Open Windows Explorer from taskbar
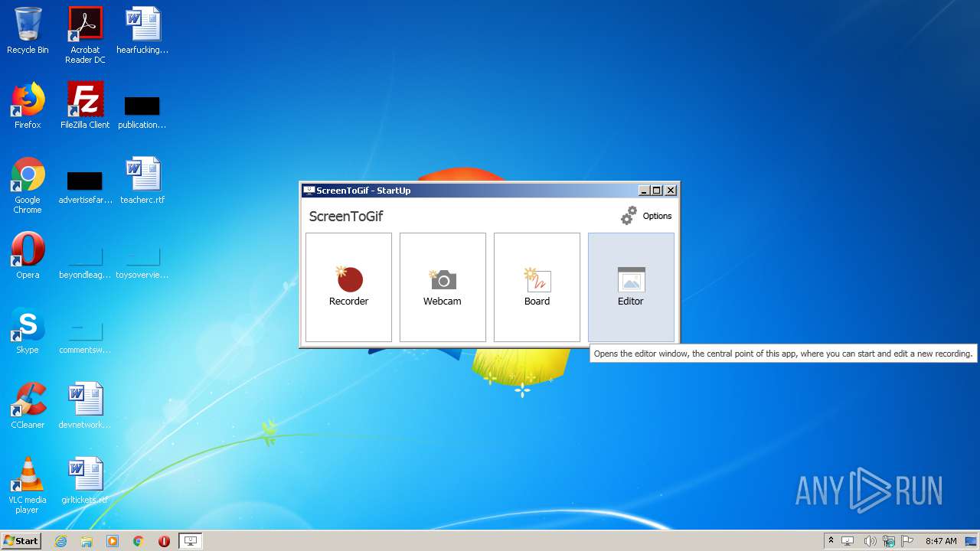Screen dimensions: 980x551 tap(87, 541)
